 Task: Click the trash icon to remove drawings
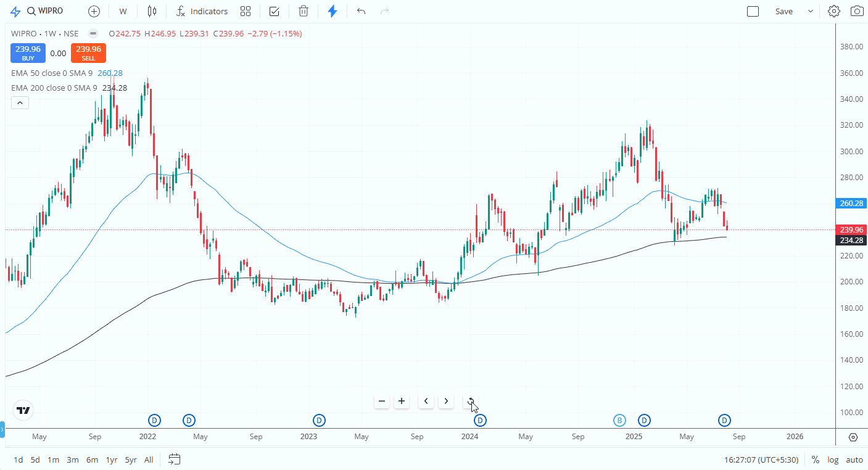[x=304, y=11]
